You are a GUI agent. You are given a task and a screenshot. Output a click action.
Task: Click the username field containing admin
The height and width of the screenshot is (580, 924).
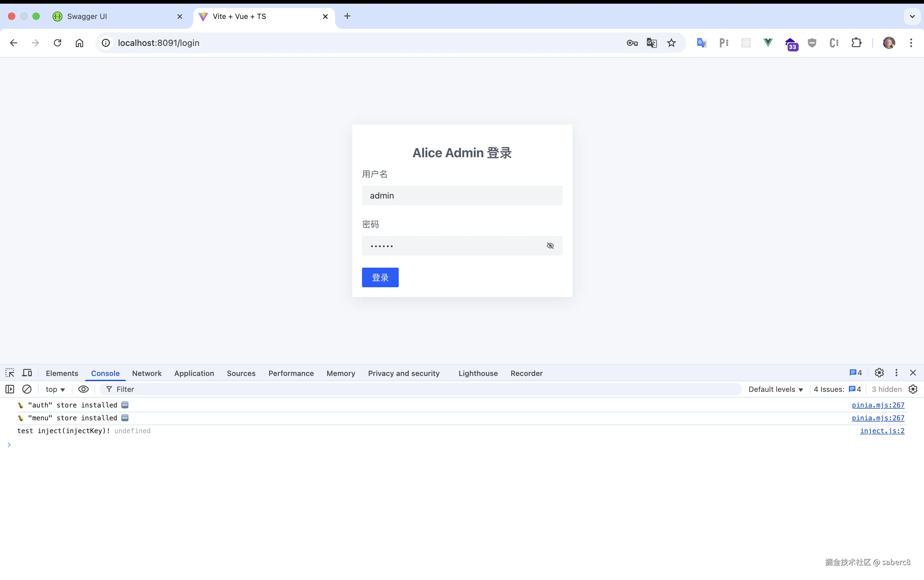click(x=462, y=196)
